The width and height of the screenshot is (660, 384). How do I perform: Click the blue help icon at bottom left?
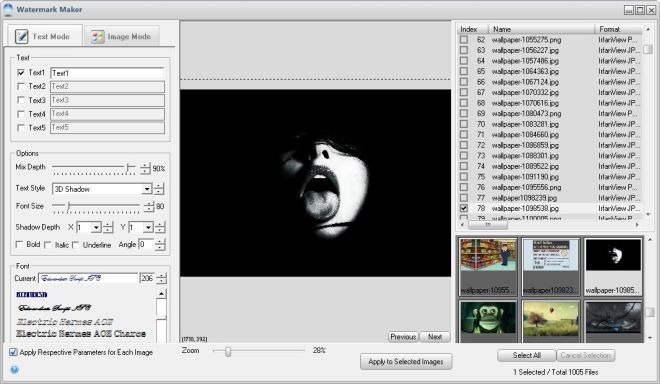coord(14,370)
